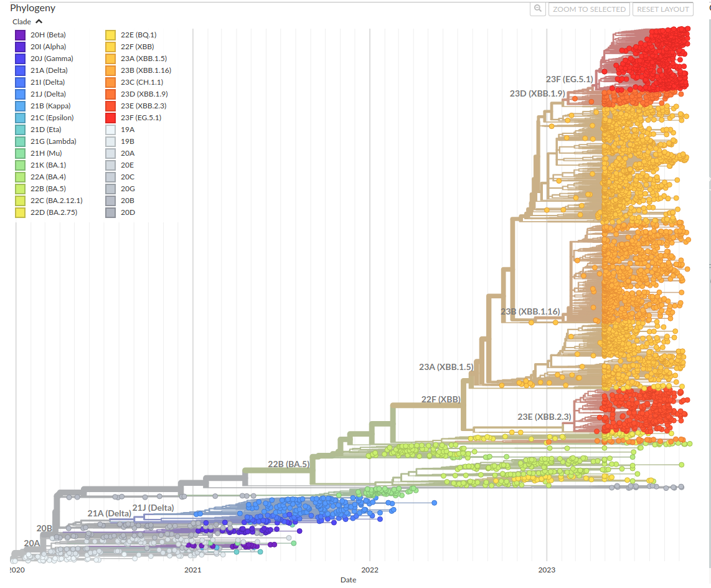Select the 21J (Delta) legend swatch
The width and height of the screenshot is (711, 588).
[x=20, y=94]
